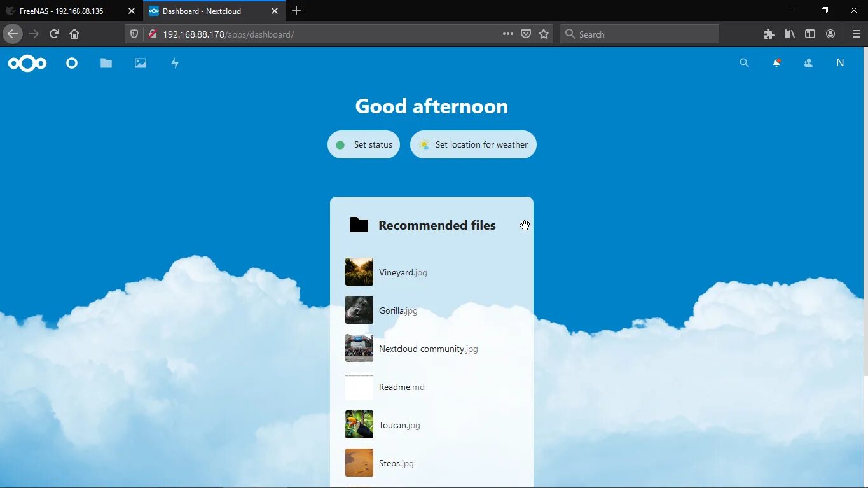The width and height of the screenshot is (868, 488).
Task: Focus the browser Search box
Action: tap(639, 34)
